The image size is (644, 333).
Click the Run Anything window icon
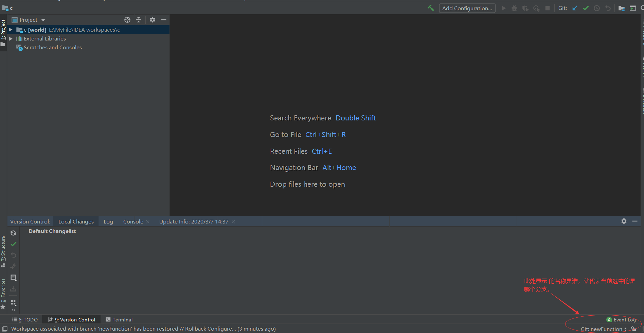(633, 8)
